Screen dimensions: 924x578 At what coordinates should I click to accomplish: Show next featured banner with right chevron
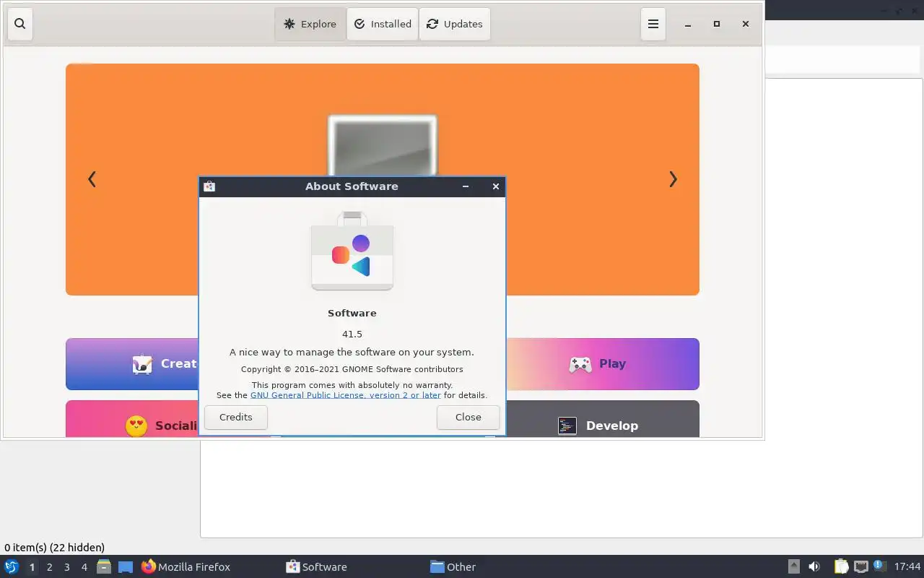[x=673, y=179]
